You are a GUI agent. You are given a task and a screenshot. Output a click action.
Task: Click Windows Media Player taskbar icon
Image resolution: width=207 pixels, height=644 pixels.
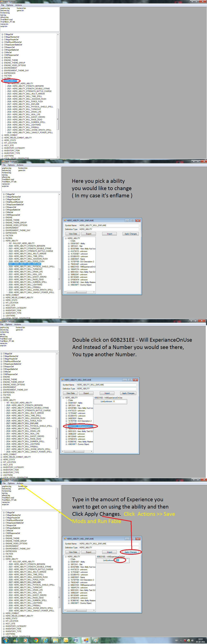(x=25, y=640)
